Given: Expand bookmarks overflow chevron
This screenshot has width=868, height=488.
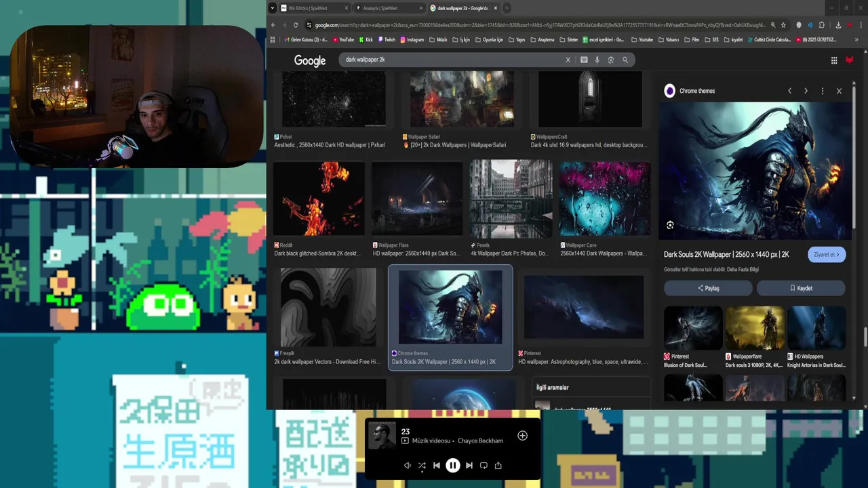Looking at the screenshot, I should click(x=856, y=40).
